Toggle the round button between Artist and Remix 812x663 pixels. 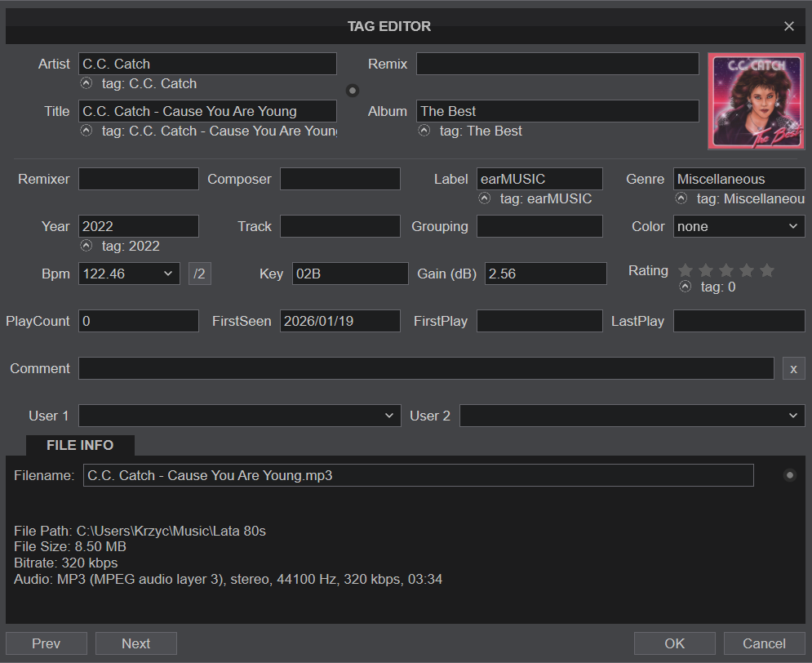click(x=353, y=91)
